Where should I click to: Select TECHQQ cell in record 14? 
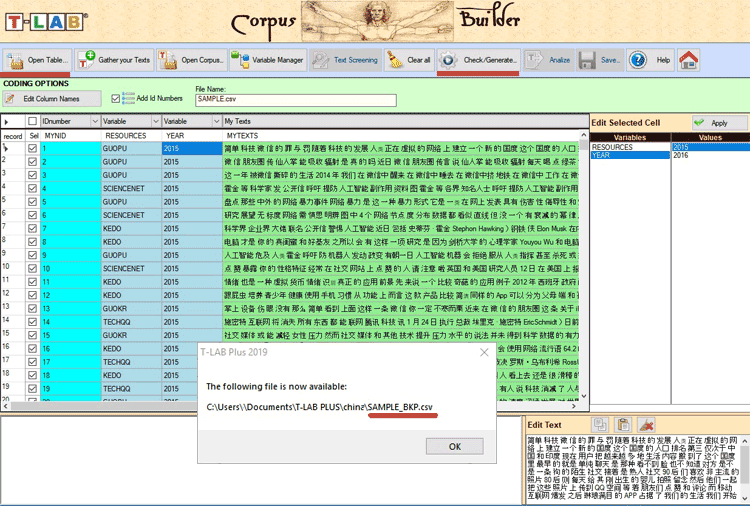tap(131, 322)
